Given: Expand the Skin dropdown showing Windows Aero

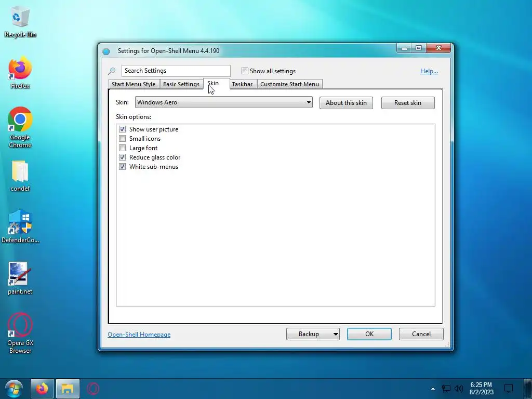Looking at the screenshot, I should click(223, 102).
